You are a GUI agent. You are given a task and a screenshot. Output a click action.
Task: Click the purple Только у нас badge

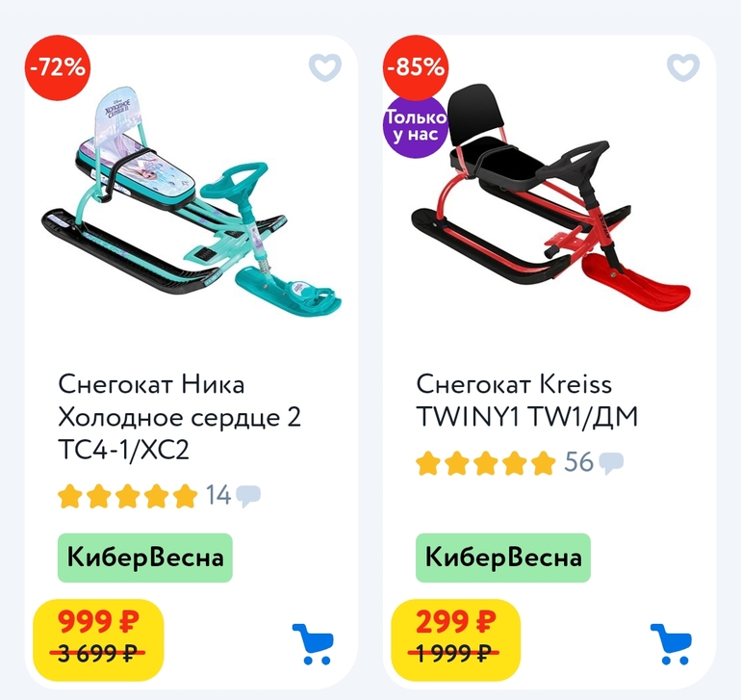[416, 126]
